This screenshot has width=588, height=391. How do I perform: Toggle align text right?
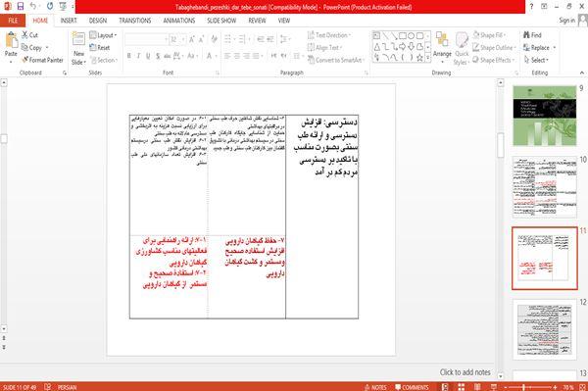click(x=246, y=56)
